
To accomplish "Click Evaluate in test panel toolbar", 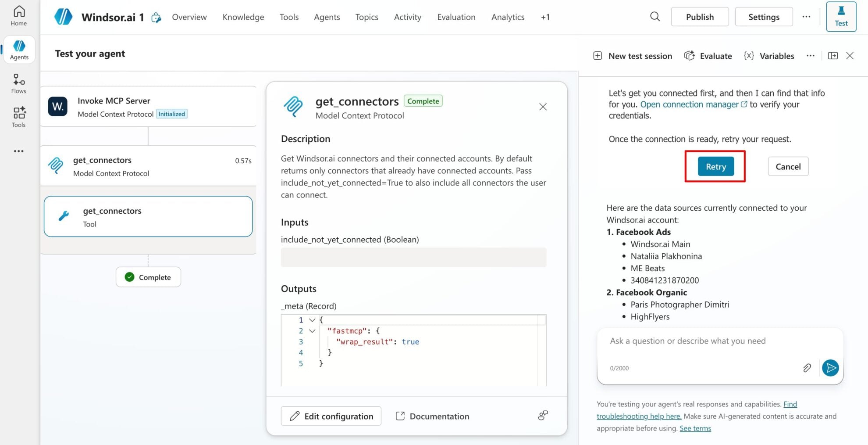I will 708,56.
